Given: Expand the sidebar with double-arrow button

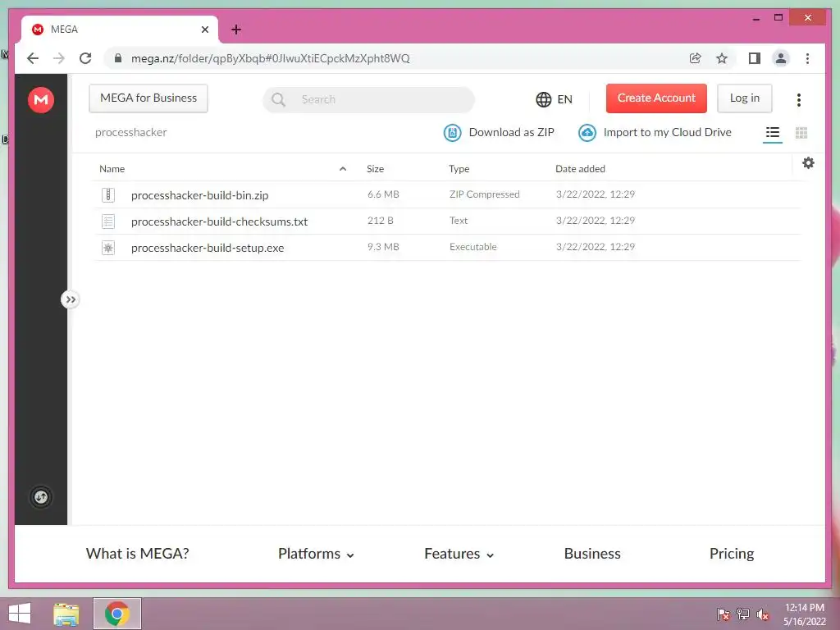Looking at the screenshot, I should pyautogui.click(x=71, y=299).
